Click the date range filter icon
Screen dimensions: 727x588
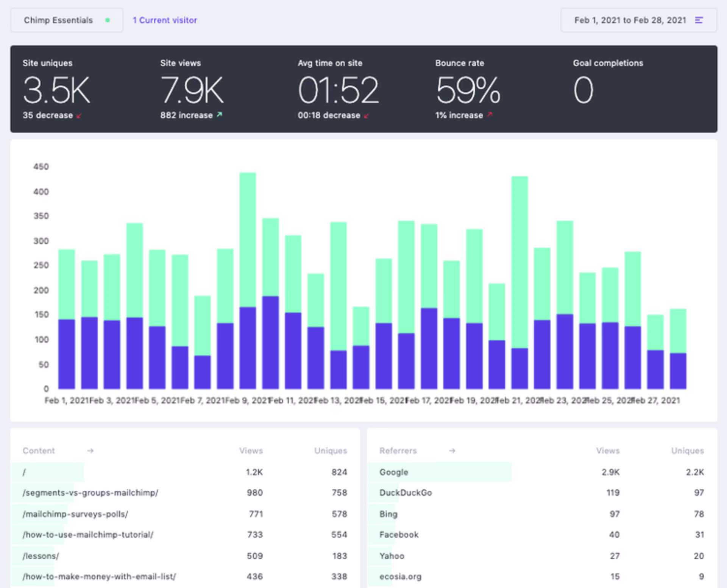tap(699, 20)
